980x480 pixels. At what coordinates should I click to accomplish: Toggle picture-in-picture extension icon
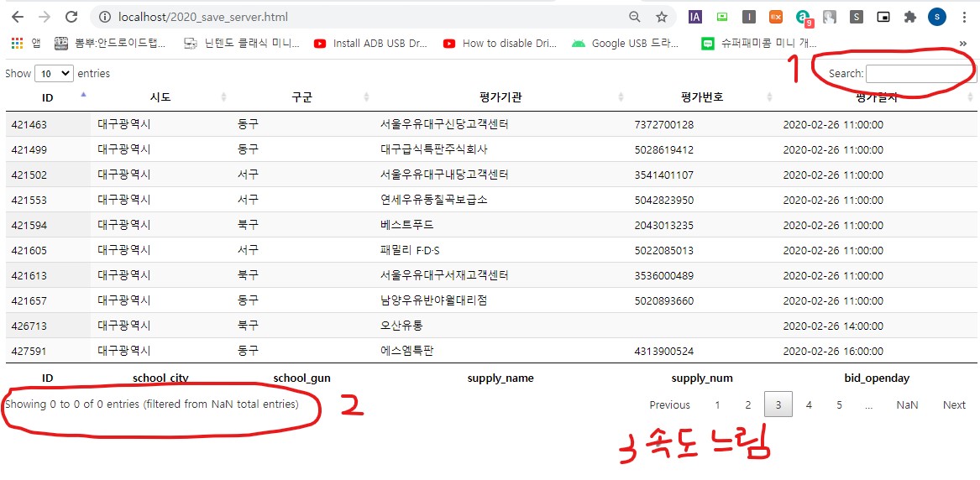(x=883, y=17)
